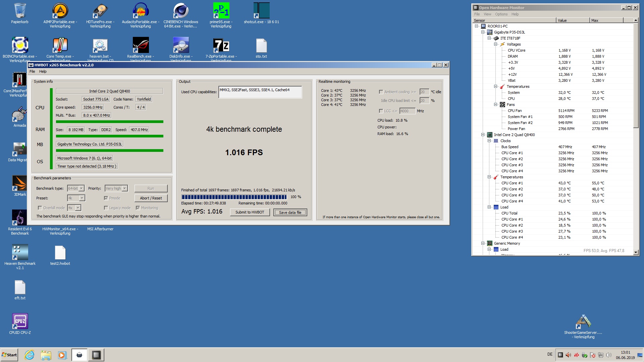Open Windows Explorer folder taskbar icon
The width and height of the screenshot is (644, 362).
click(46, 355)
